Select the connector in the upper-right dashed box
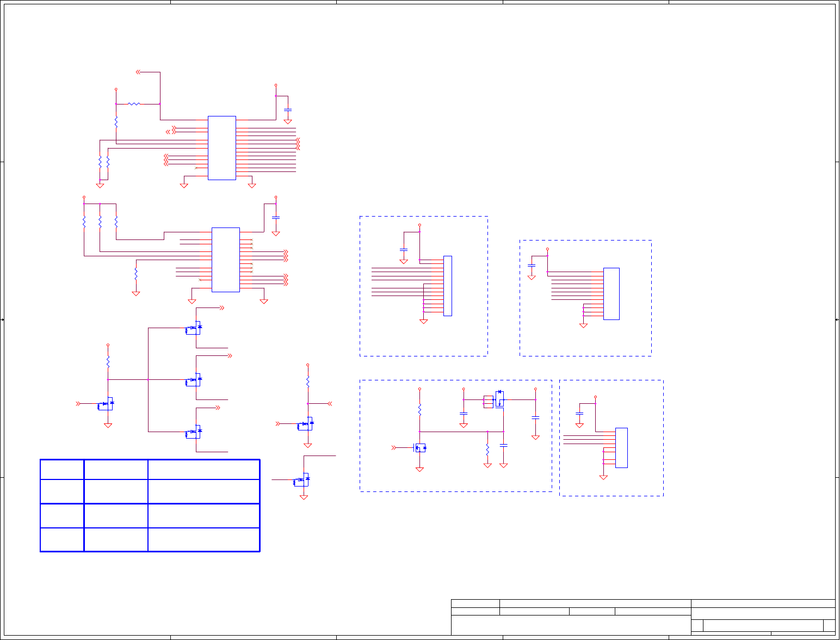840x640 pixels. pos(612,294)
